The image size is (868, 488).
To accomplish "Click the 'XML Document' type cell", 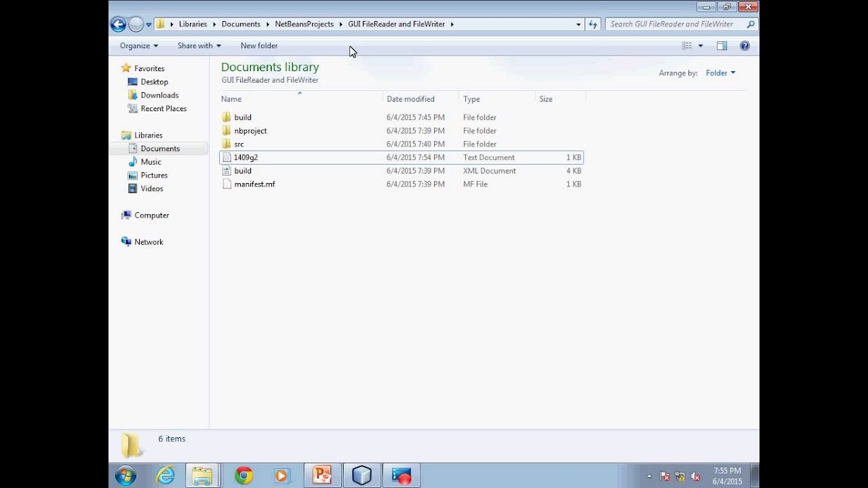I will tap(489, 171).
